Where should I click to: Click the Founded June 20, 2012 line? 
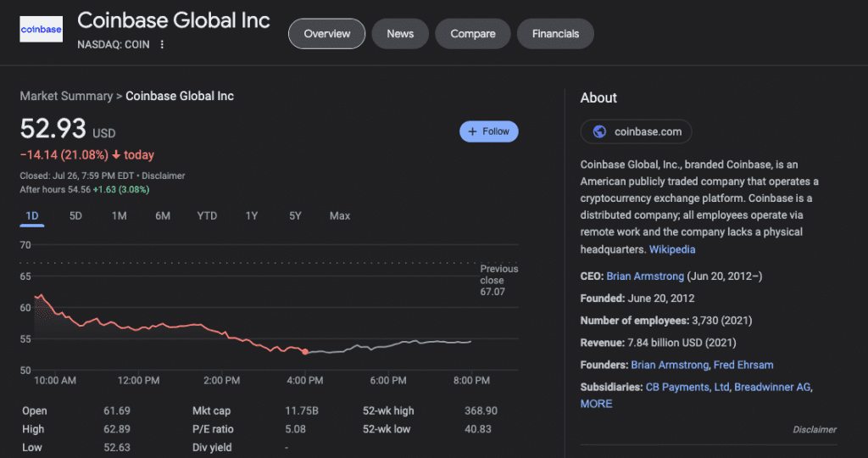pyautogui.click(x=637, y=299)
